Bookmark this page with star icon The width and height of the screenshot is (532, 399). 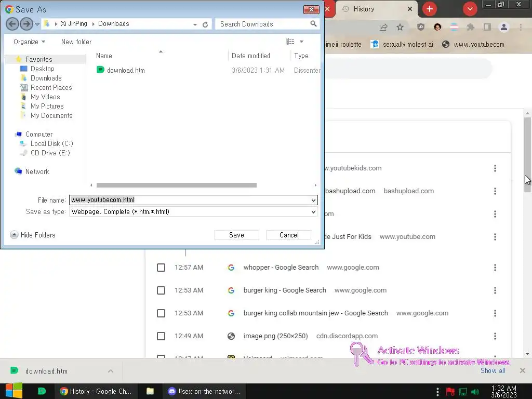pyautogui.click(x=400, y=27)
